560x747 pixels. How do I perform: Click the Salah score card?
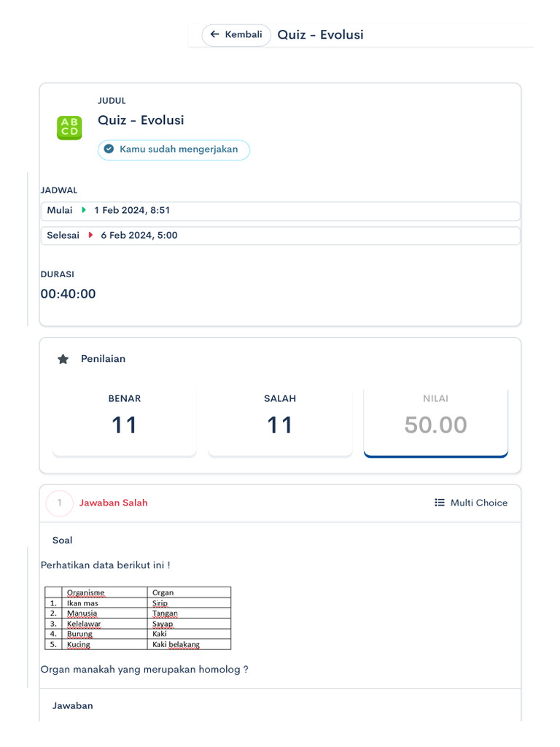click(x=280, y=422)
